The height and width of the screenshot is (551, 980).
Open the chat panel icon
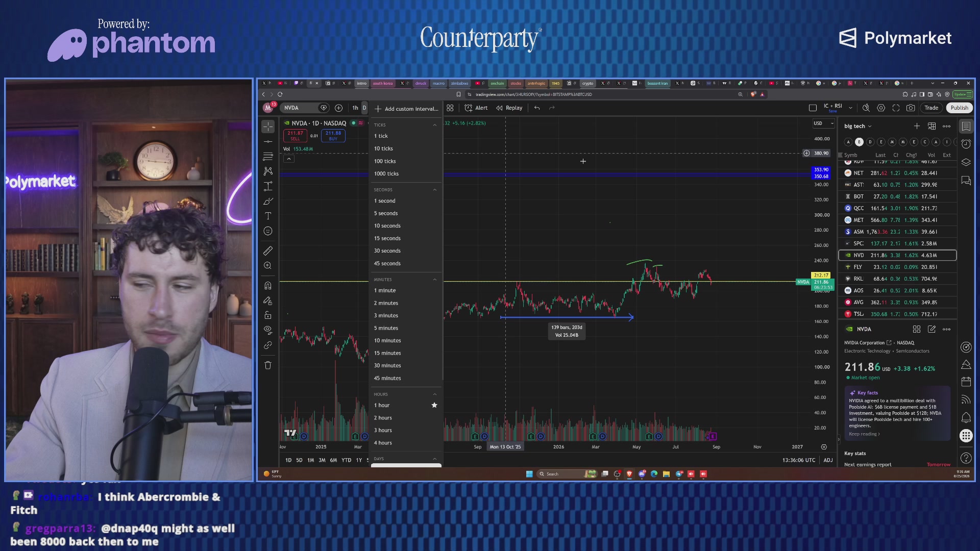(966, 181)
